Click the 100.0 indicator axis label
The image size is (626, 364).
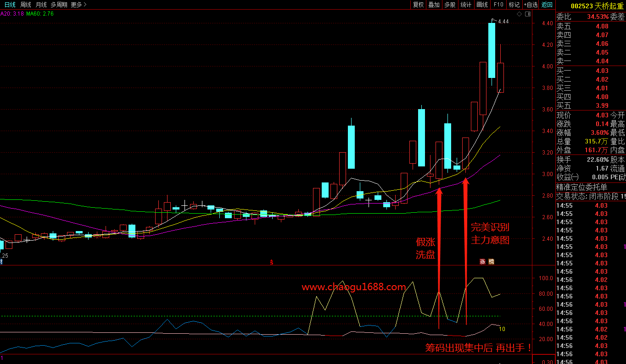(x=546, y=278)
